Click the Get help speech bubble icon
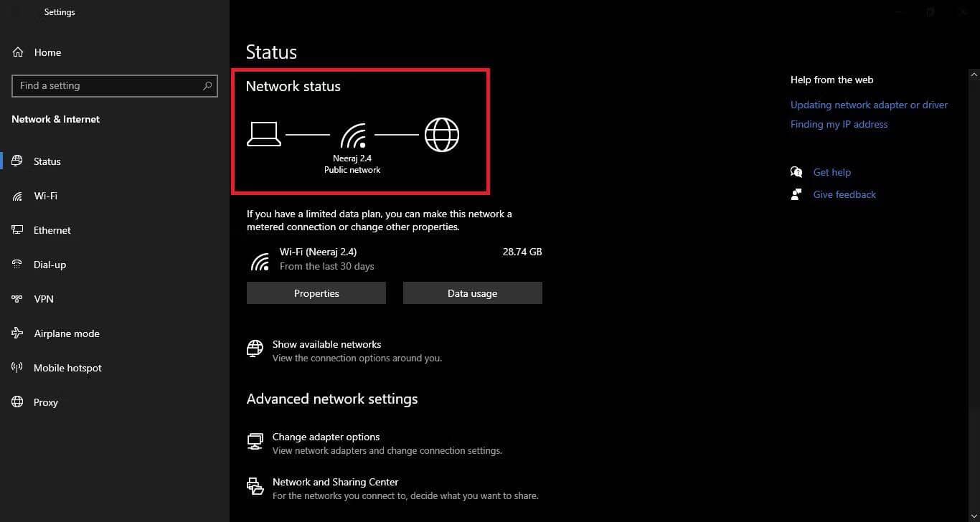The image size is (980, 522). point(796,171)
